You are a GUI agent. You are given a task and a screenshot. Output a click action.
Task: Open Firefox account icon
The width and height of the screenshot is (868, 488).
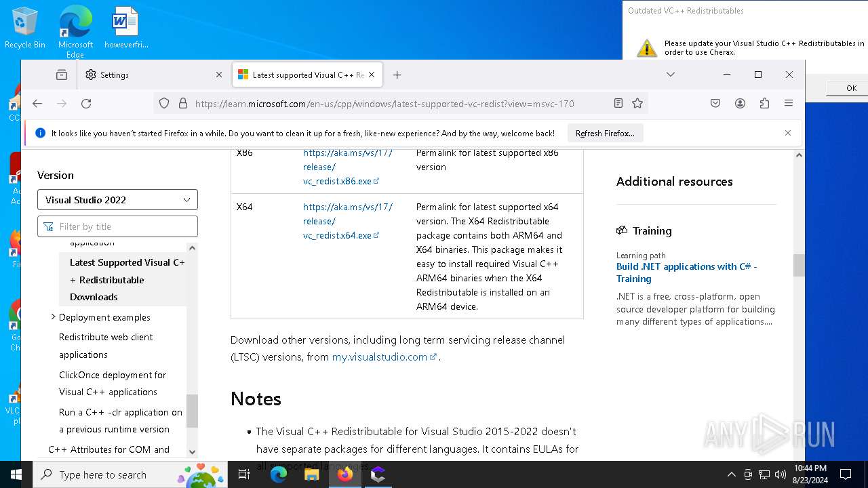(x=740, y=103)
